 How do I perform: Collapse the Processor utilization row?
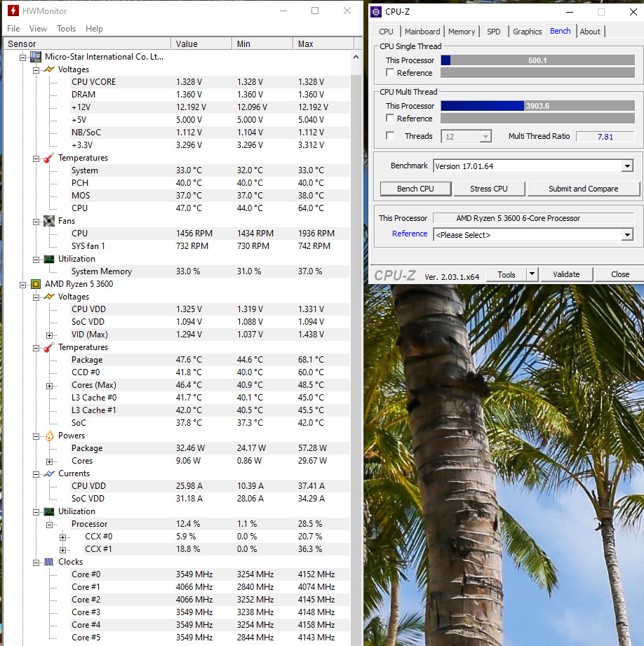pyautogui.click(x=49, y=525)
